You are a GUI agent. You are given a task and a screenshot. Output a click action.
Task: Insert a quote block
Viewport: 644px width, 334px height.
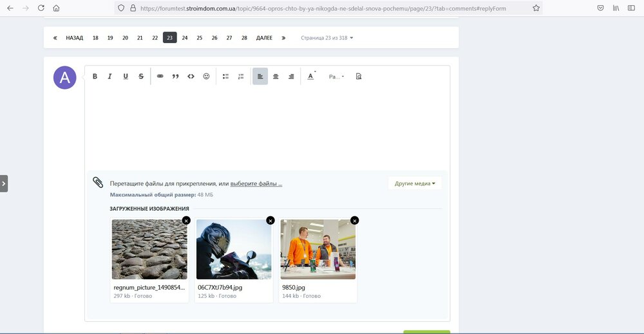coord(175,77)
